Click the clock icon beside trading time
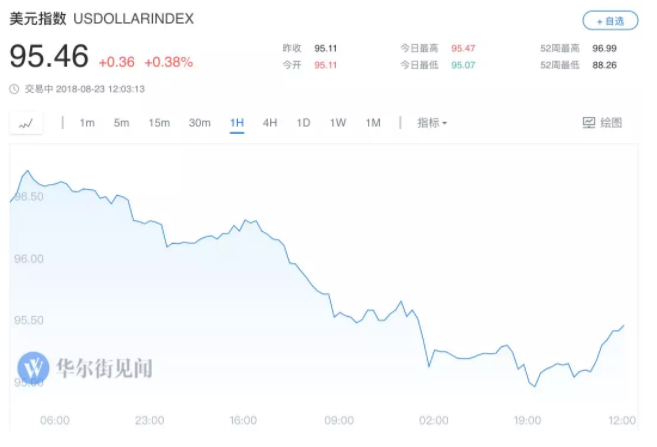Screen dimensions: 657x447 pos(14,89)
